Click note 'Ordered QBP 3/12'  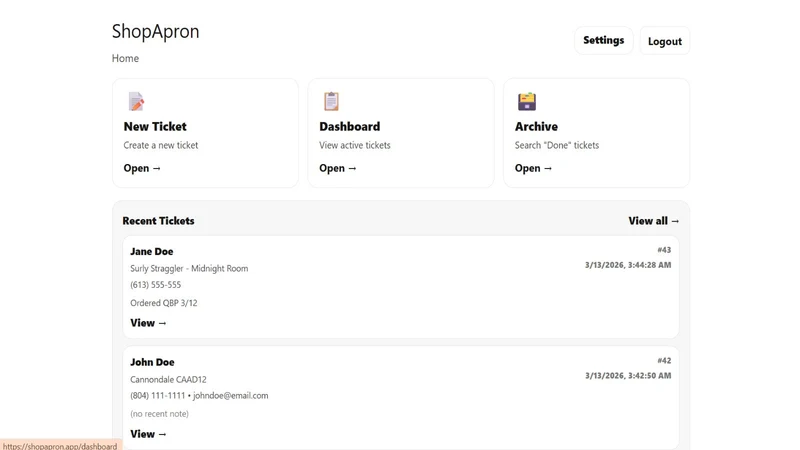163,303
